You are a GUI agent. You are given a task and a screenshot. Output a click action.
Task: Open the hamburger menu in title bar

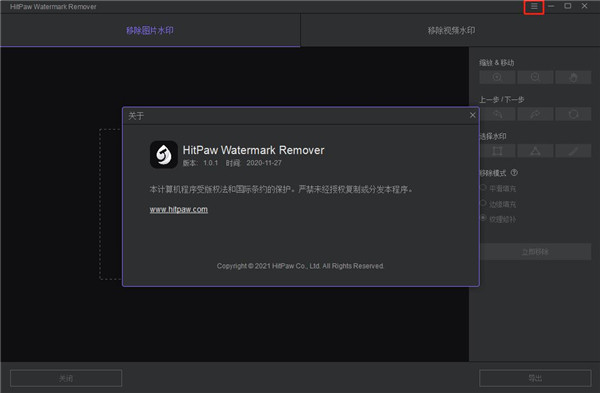coord(534,7)
